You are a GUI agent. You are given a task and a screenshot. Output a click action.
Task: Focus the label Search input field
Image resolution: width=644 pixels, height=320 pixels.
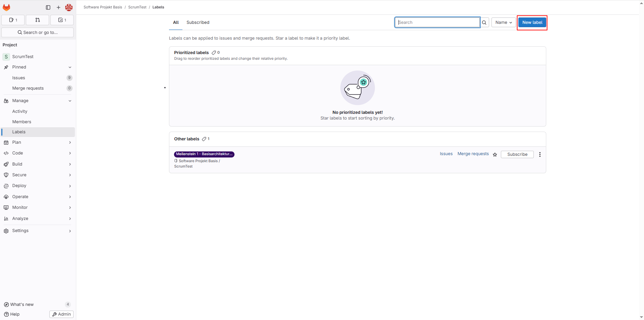(x=437, y=22)
